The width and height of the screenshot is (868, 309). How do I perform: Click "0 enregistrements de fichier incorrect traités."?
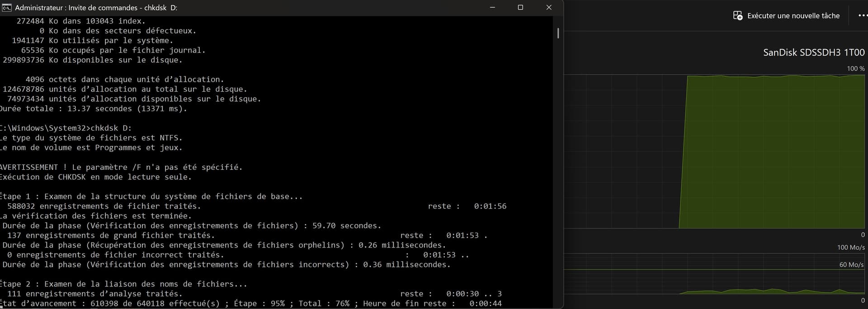(115, 255)
